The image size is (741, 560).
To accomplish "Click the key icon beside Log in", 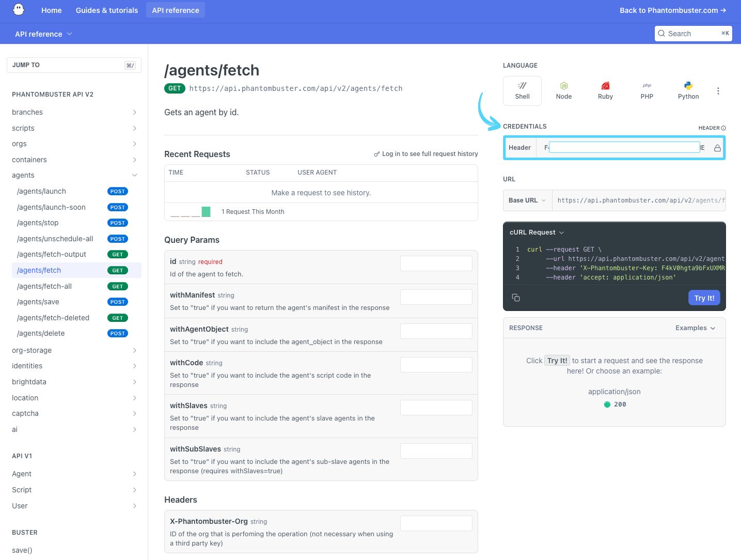I will pos(377,154).
